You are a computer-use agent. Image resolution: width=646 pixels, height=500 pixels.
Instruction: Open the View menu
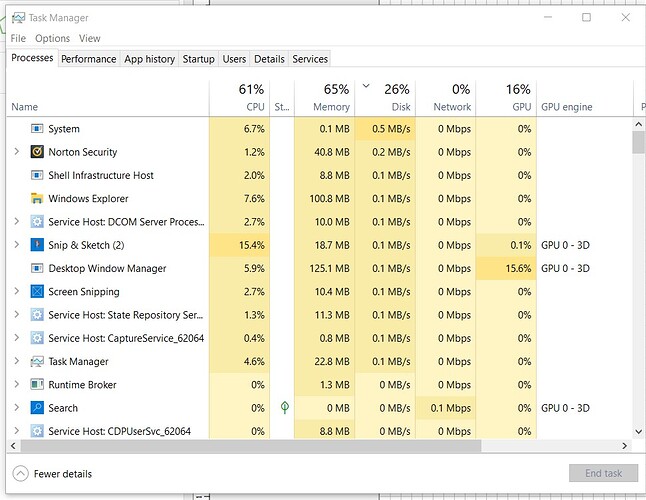[x=89, y=38]
